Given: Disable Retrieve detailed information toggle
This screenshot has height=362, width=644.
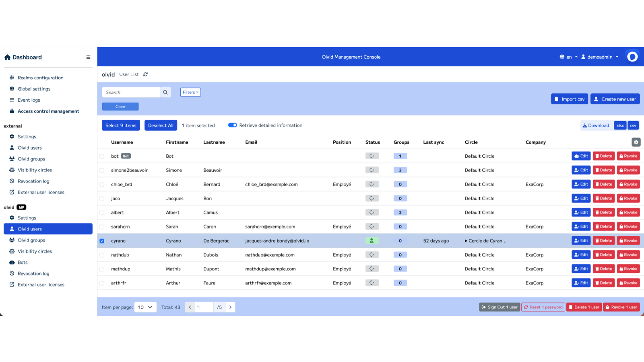Looking at the screenshot, I should click(x=233, y=125).
